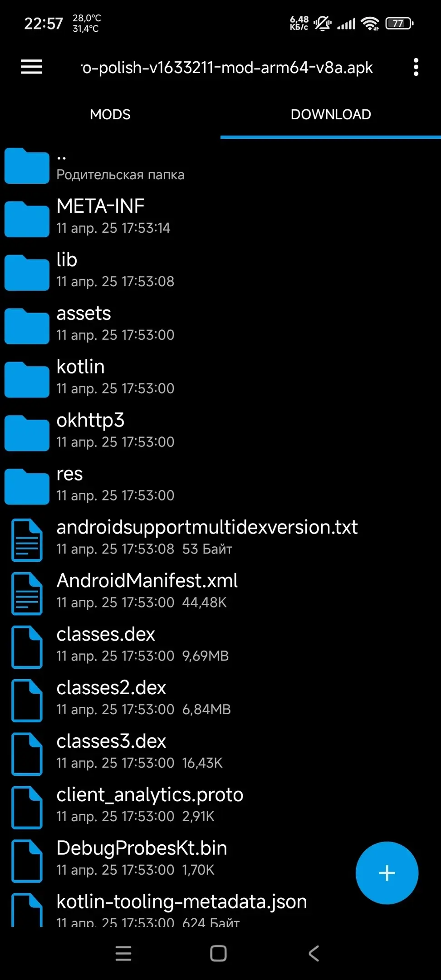This screenshot has width=441, height=980.
Task: Tap the blue plus floating button
Action: coord(387,873)
